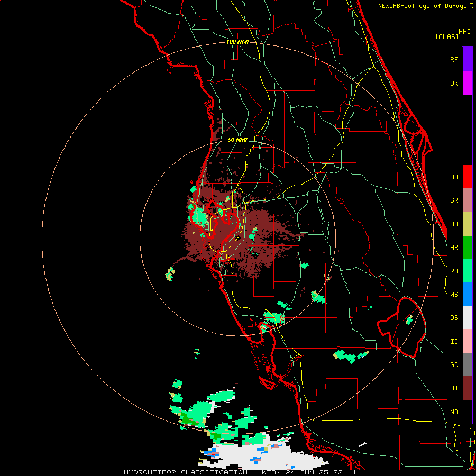
Task: Click the "ND" legend label
Action: click(454, 412)
